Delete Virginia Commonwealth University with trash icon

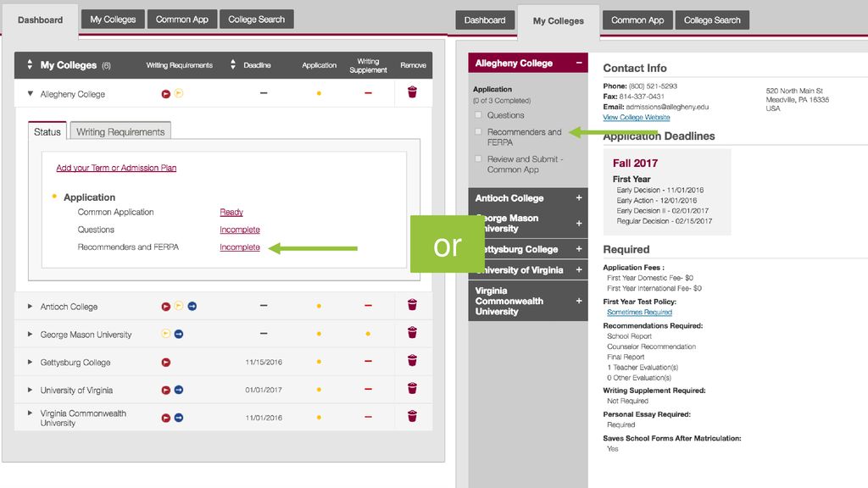point(412,416)
